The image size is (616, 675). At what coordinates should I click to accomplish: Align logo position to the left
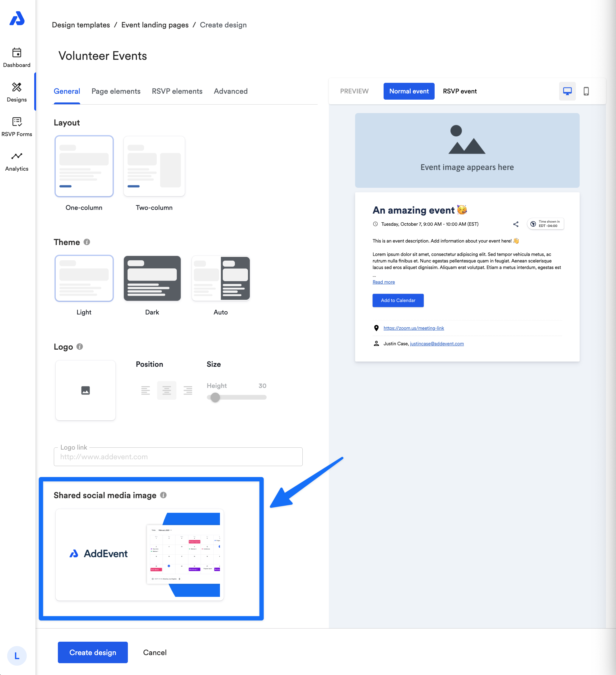click(x=145, y=390)
